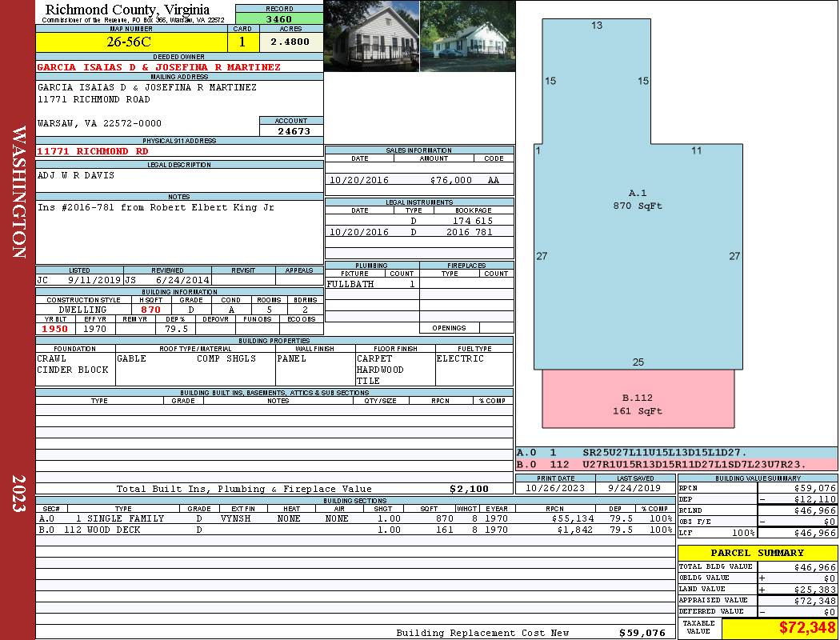Select legal description ADJ W R DAVIS
The width and height of the screenshot is (840, 640).
pos(75,175)
